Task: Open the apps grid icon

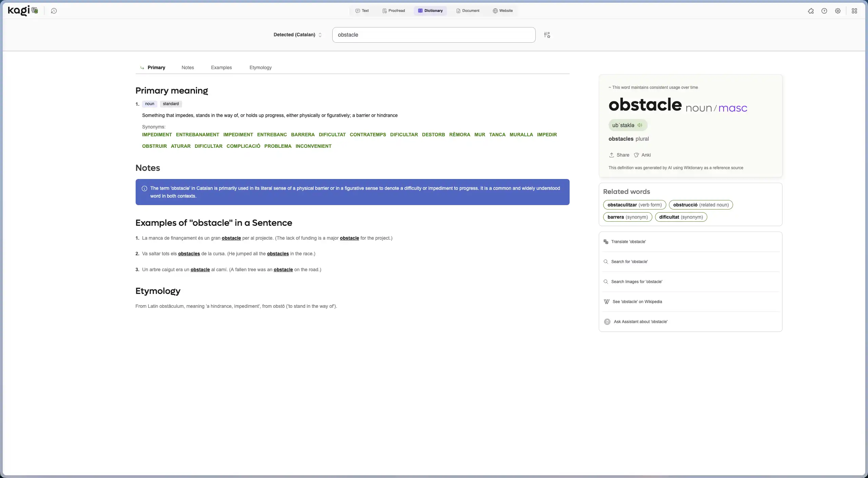Action: (x=854, y=11)
